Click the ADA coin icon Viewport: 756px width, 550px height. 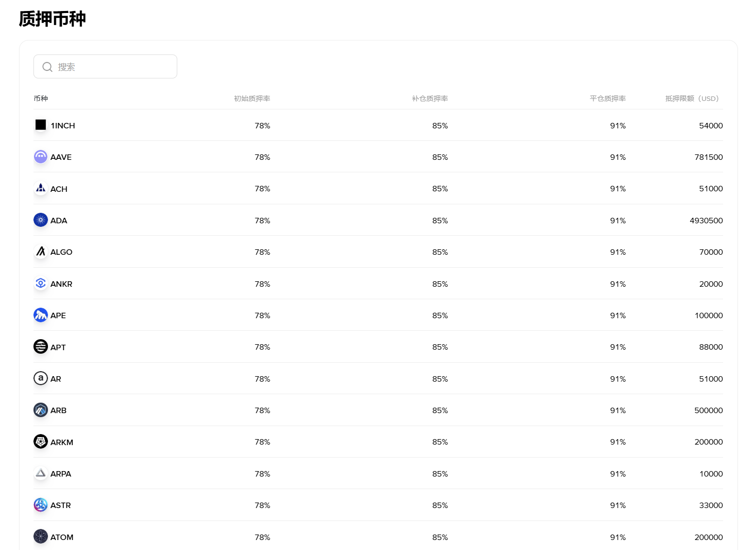pos(40,220)
